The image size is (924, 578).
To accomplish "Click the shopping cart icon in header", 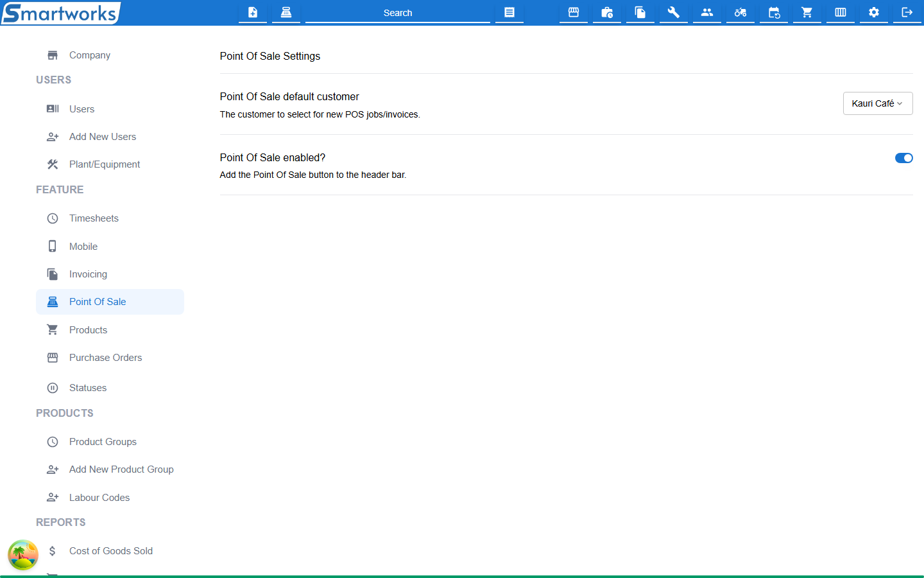I will (807, 12).
